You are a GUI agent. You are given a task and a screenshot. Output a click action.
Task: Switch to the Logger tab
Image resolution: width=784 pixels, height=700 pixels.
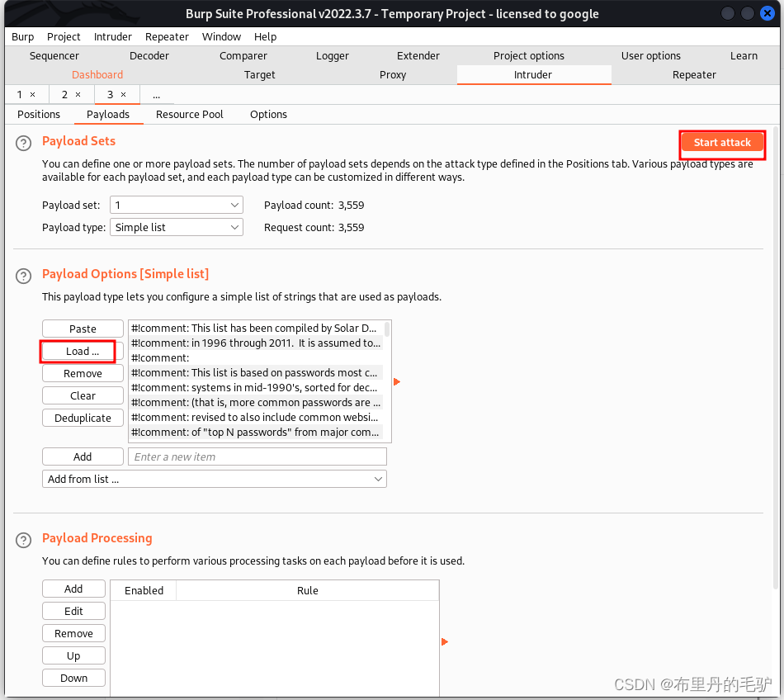[333, 56]
